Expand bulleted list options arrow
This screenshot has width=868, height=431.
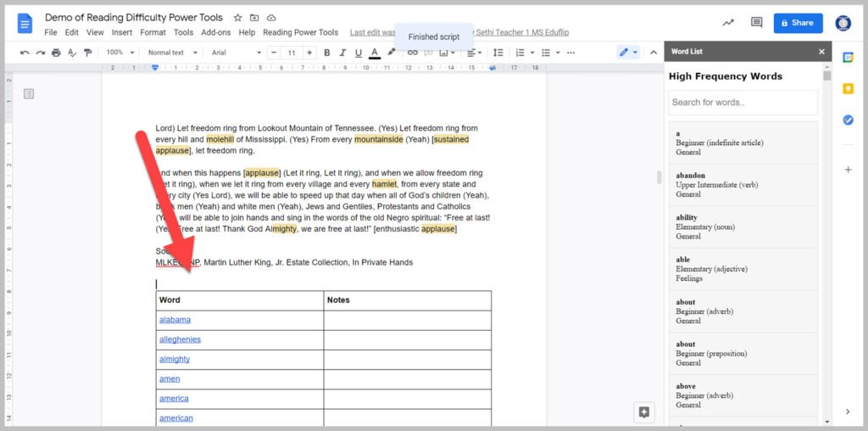click(x=558, y=53)
